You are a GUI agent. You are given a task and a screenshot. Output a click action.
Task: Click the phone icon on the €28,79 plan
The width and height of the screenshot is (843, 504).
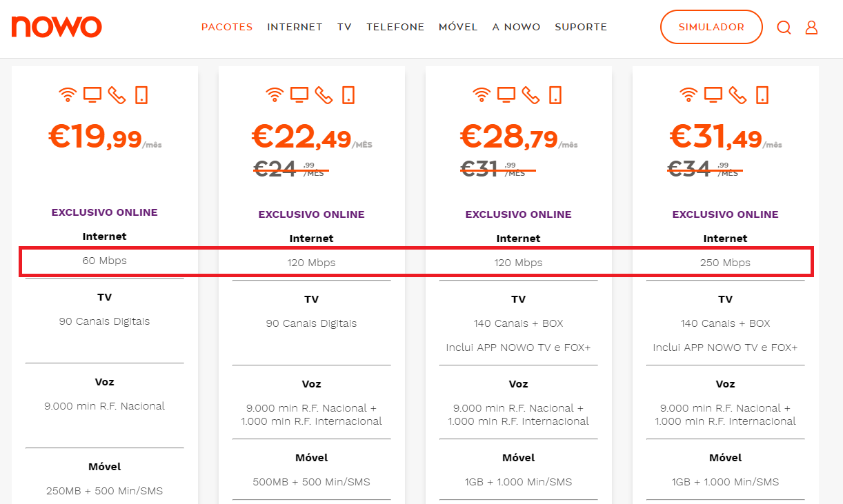(x=530, y=94)
